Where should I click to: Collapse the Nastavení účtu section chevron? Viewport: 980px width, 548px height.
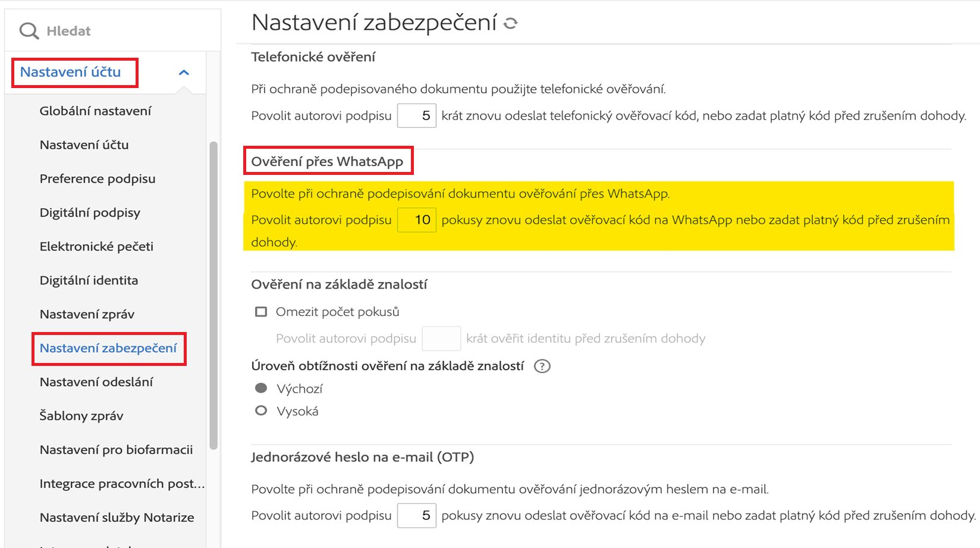[184, 73]
